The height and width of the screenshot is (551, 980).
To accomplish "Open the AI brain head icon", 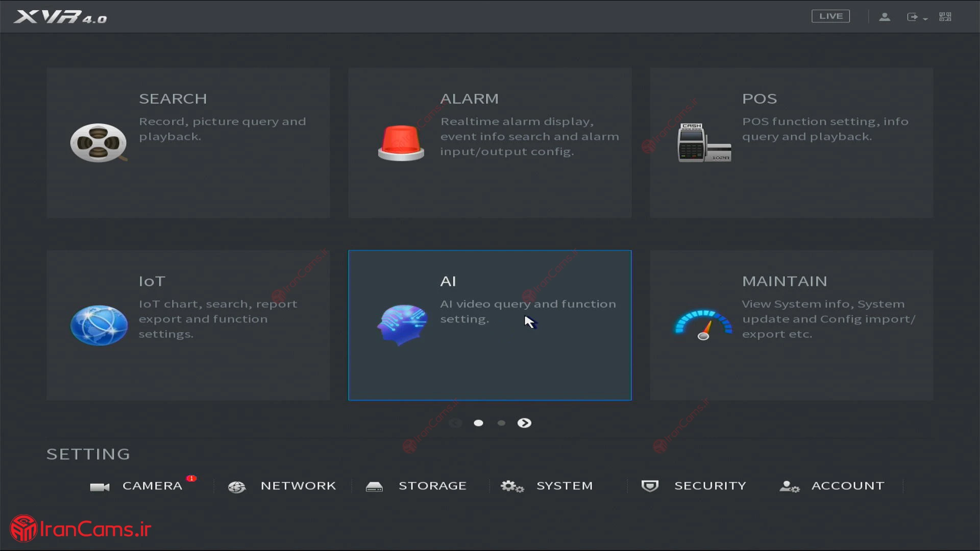I will click(402, 325).
